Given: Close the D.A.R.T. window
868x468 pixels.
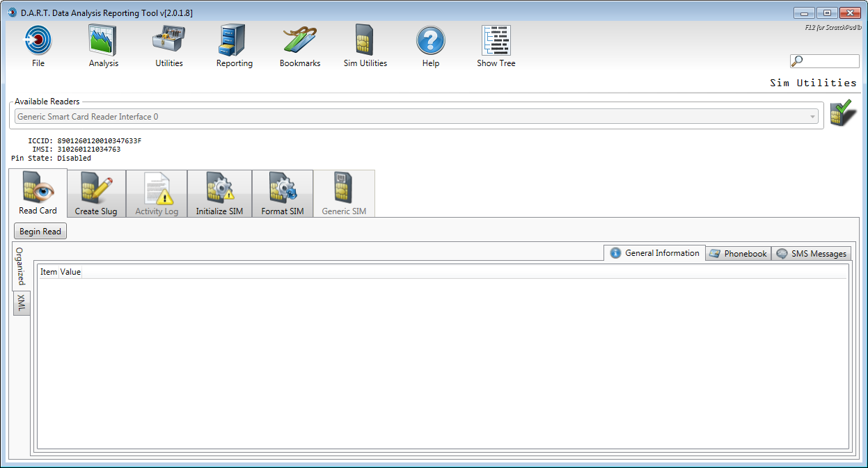Looking at the screenshot, I should point(850,13).
